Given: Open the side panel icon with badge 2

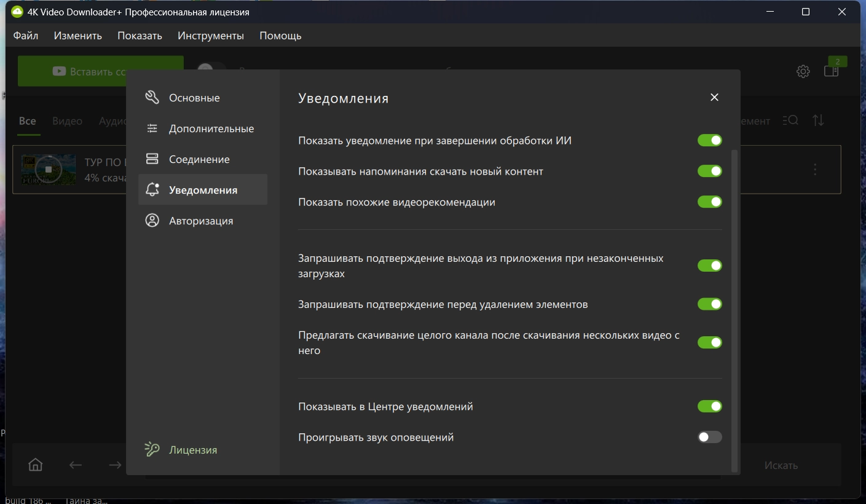Looking at the screenshot, I should coord(832,71).
